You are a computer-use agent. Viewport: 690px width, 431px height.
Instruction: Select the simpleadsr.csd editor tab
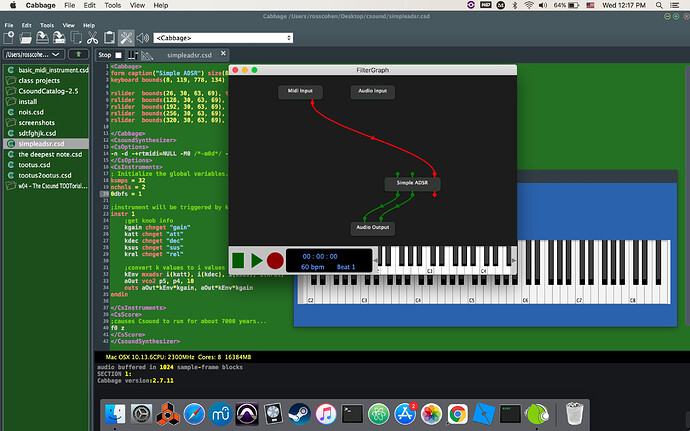click(189, 55)
